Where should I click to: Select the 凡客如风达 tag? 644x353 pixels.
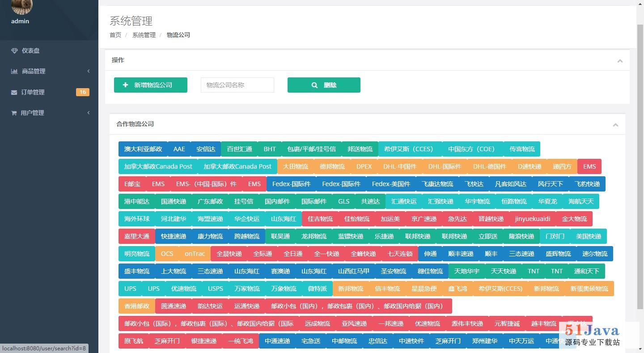[511, 184]
